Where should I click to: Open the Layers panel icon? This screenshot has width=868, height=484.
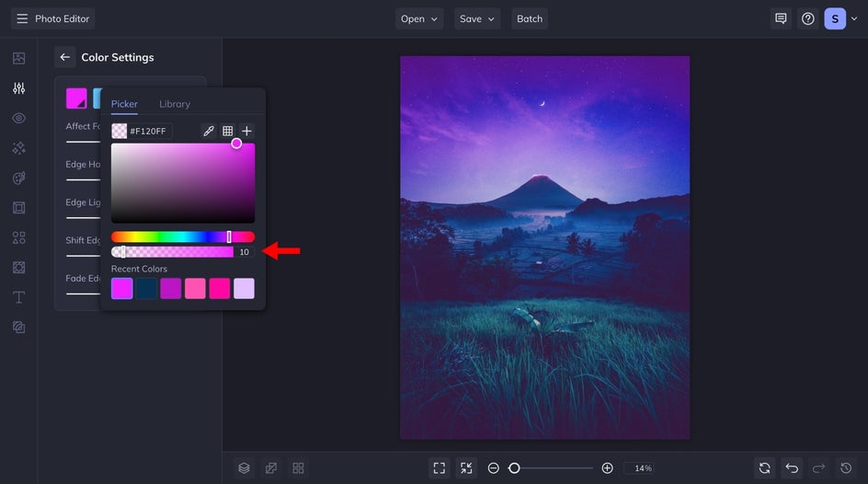[245, 468]
